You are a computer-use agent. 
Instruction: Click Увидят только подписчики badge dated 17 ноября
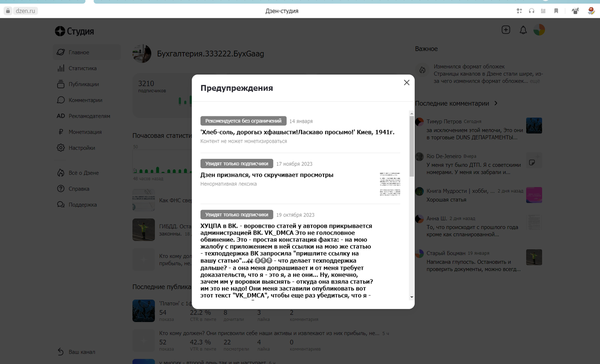coord(237,163)
